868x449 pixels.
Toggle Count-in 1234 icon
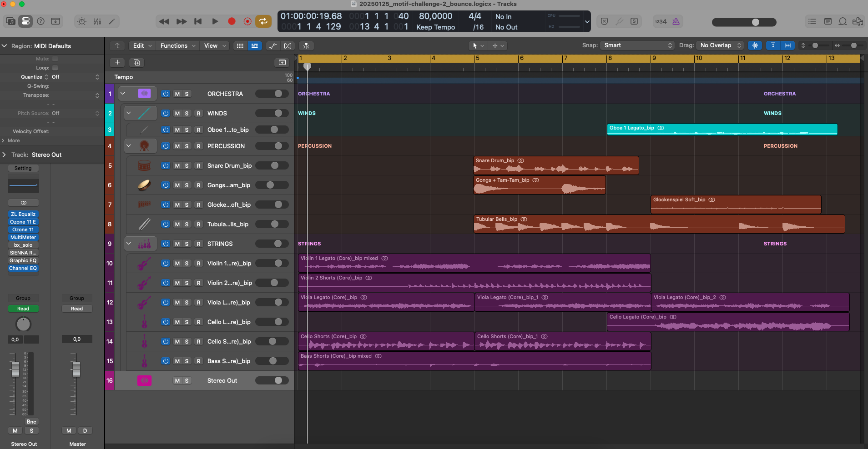coord(661,21)
